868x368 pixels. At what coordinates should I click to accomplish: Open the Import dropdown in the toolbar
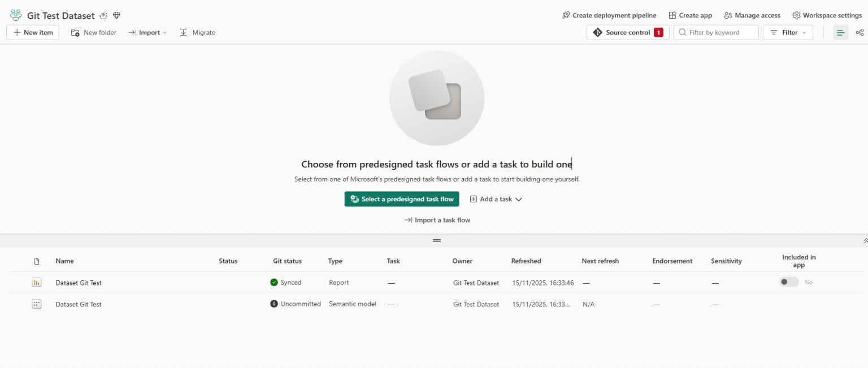click(x=147, y=32)
